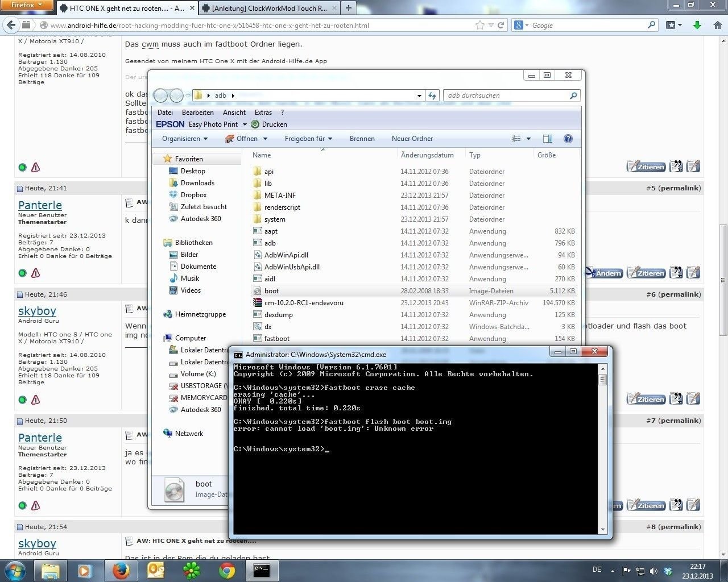
Task: Open a new Firefox tab with plus button
Action: click(349, 8)
